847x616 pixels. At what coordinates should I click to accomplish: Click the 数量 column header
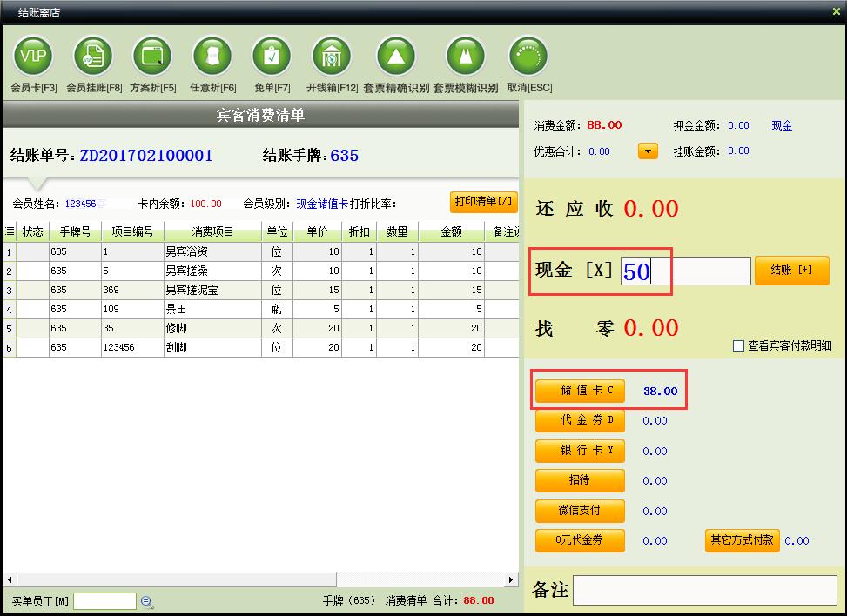pos(397,231)
